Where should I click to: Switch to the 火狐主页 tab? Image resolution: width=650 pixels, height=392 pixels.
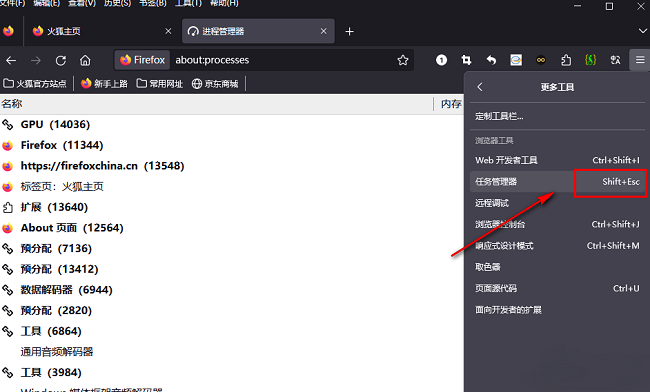point(99,31)
